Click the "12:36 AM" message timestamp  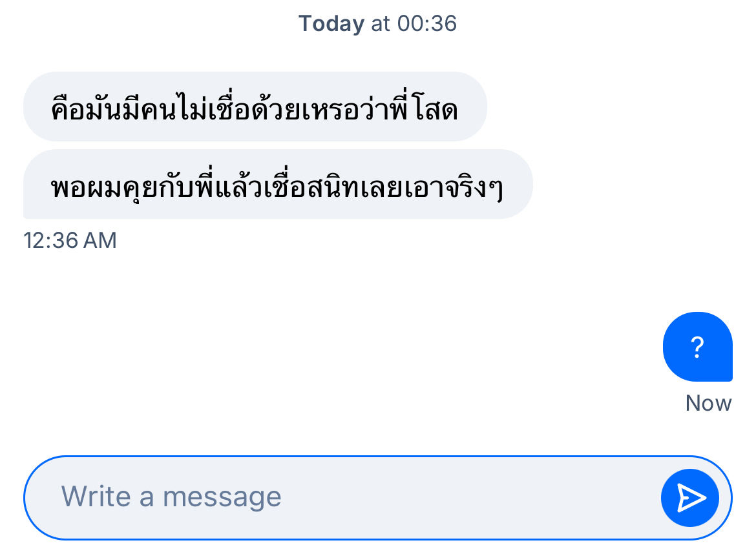[x=70, y=240]
